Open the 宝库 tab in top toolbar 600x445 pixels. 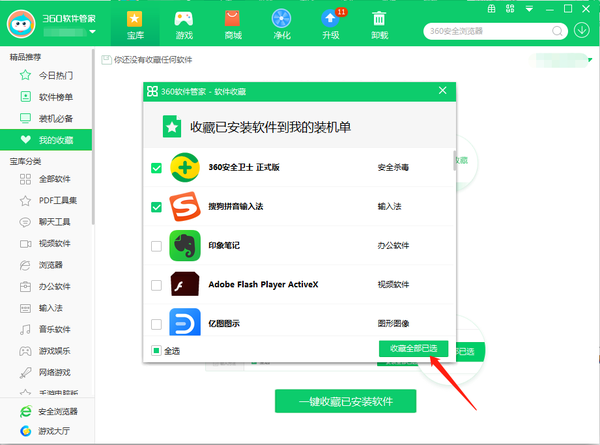click(x=135, y=24)
